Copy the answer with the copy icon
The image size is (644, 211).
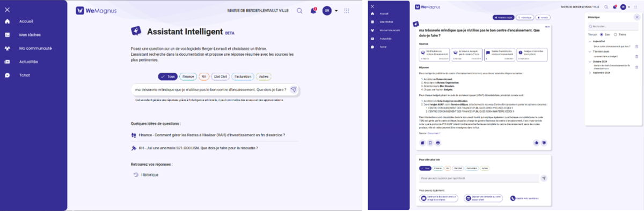tap(422, 143)
